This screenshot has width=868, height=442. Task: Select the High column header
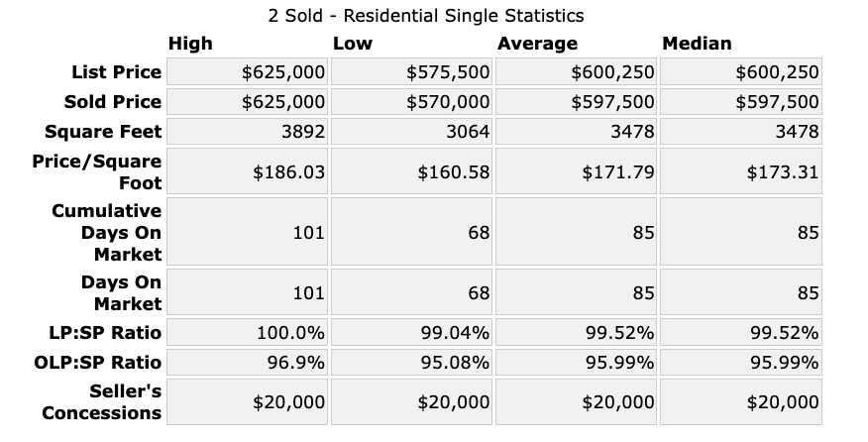(x=190, y=44)
